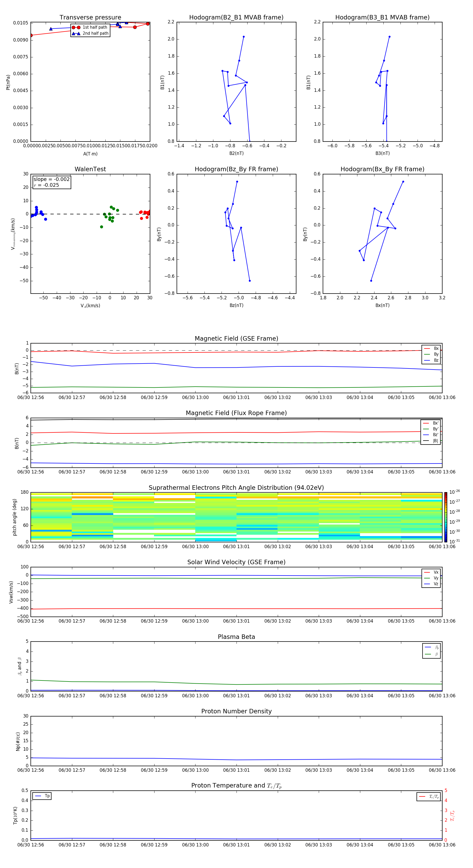Viewport: 473px width, 868px height.
Task: Click the "βp and β" y-axis label
Action: [x=20, y=667]
